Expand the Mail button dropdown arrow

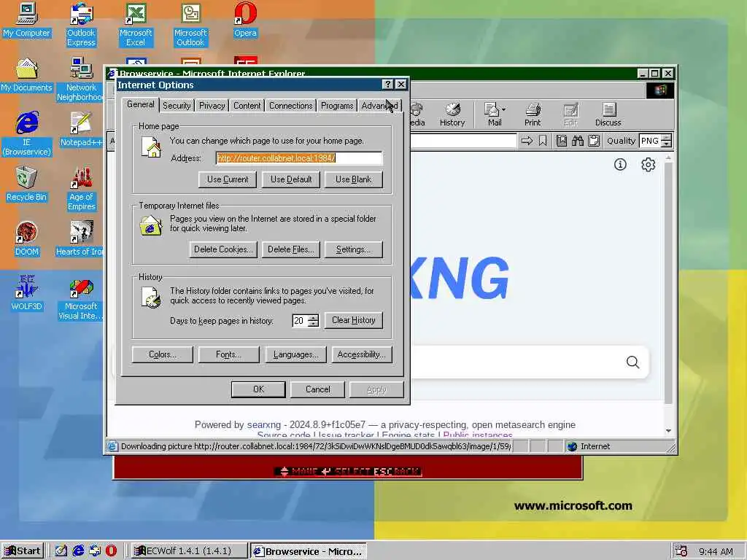[x=503, y=109]
